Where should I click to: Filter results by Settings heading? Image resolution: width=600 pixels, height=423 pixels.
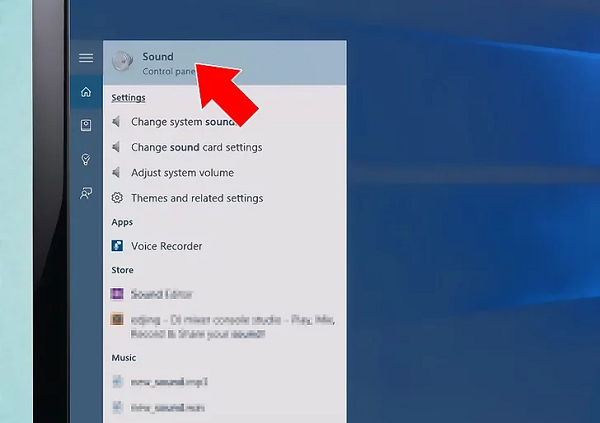(128, 98)
